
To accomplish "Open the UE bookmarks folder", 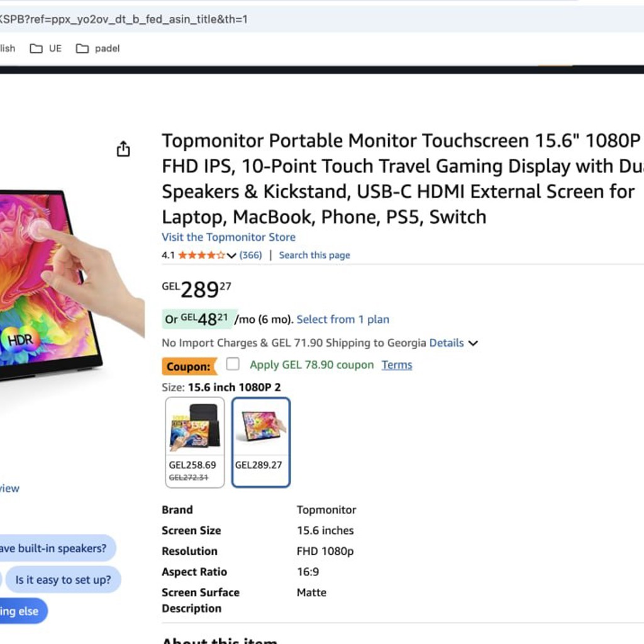I will coord(45,48).
